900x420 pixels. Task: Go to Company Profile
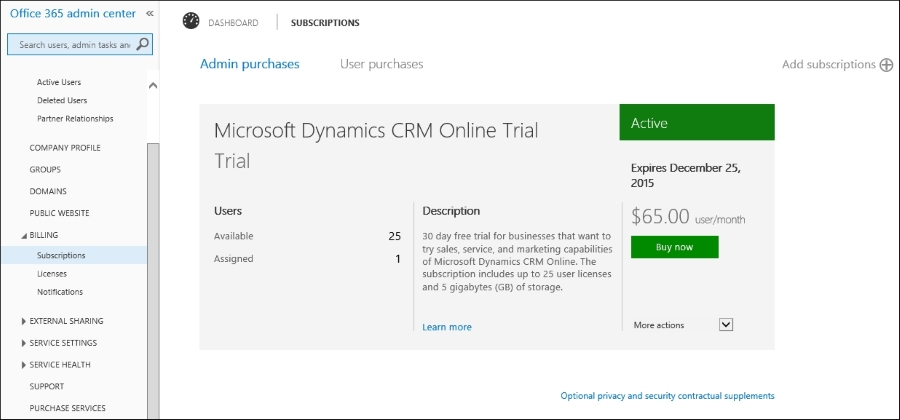(x=65, y=148)
